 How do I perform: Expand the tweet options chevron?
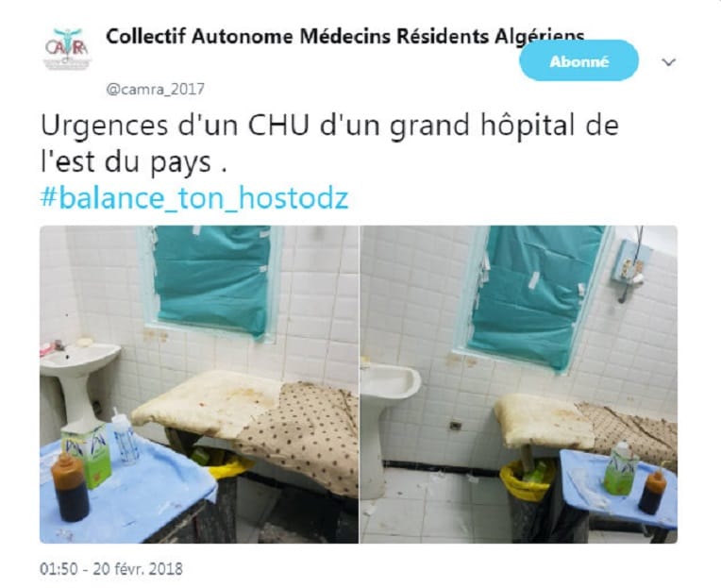coord(668,61)
